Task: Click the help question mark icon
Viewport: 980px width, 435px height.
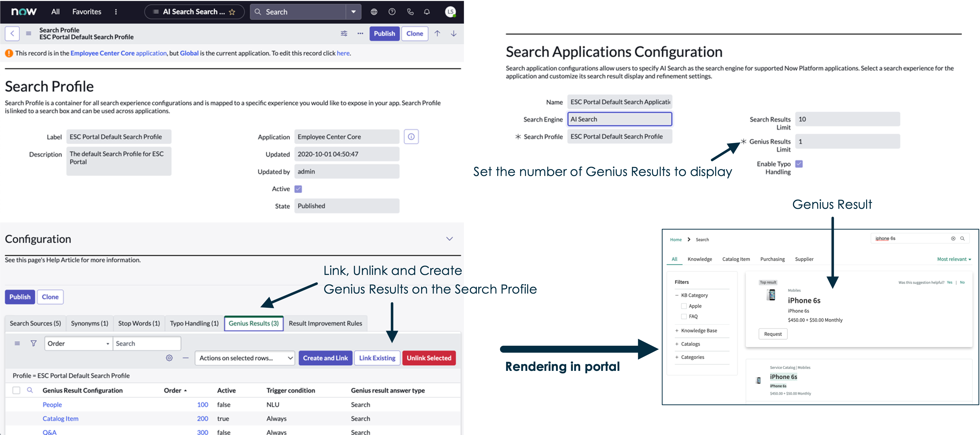Action: [x=392, y=12]
